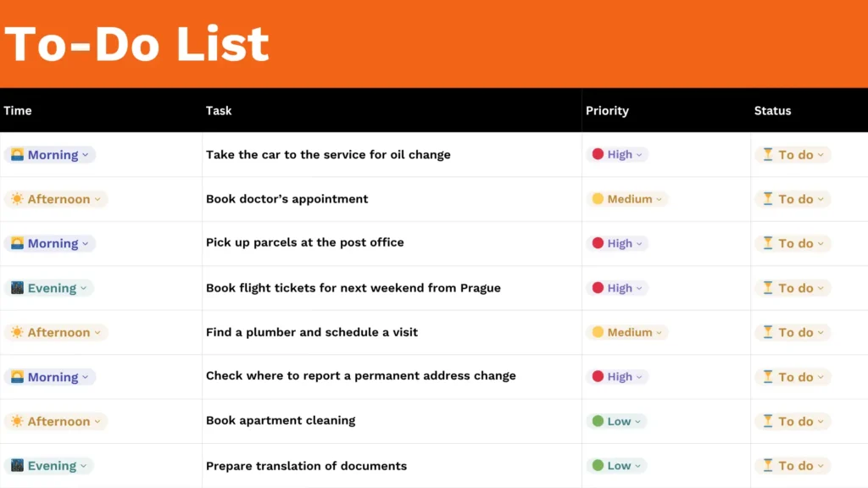Click the sunrise icon in the oil change row
The height and width of the screenshot is (488, 868).
(17, 155)
